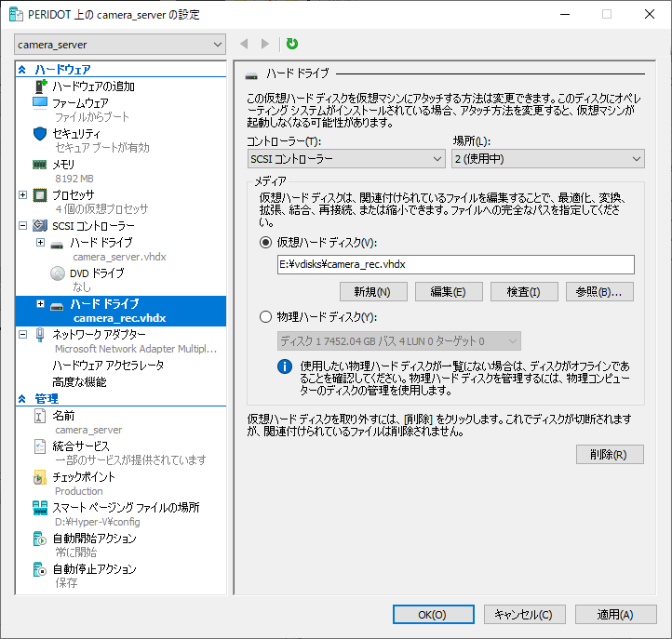
Task: Click the メモリ RAM icon
Action: pos(40,165)
